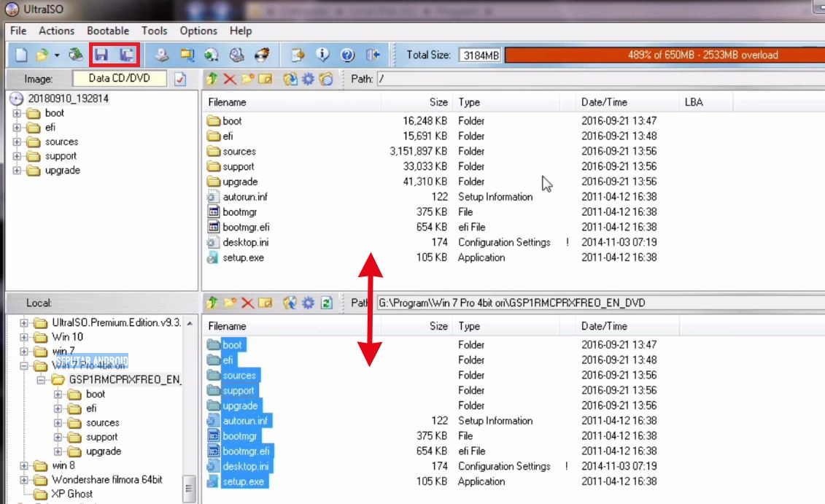Click the gear icon in image toolbar
The height and width of the screenshot is (504, 825).
308,79
